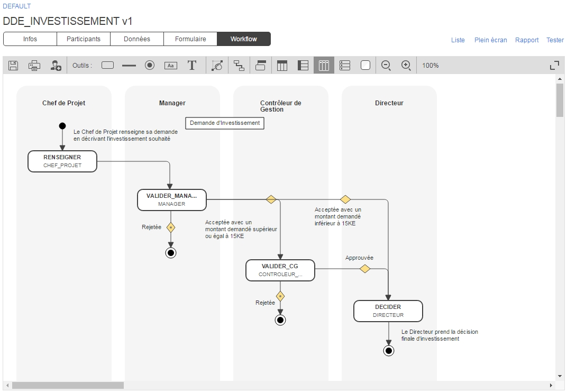Viewport: 567px width, 392px height.
Task: Click the zoom out magnifier
Action: [386, 66]
